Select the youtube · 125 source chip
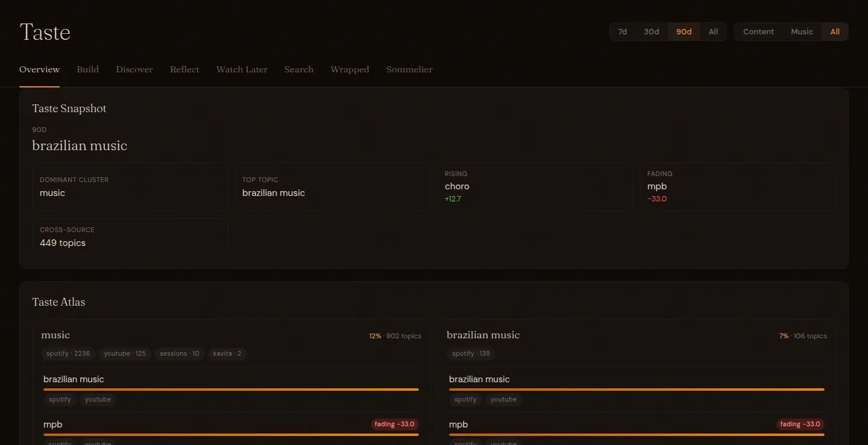The image size is (868, 445). pos(125,353)
